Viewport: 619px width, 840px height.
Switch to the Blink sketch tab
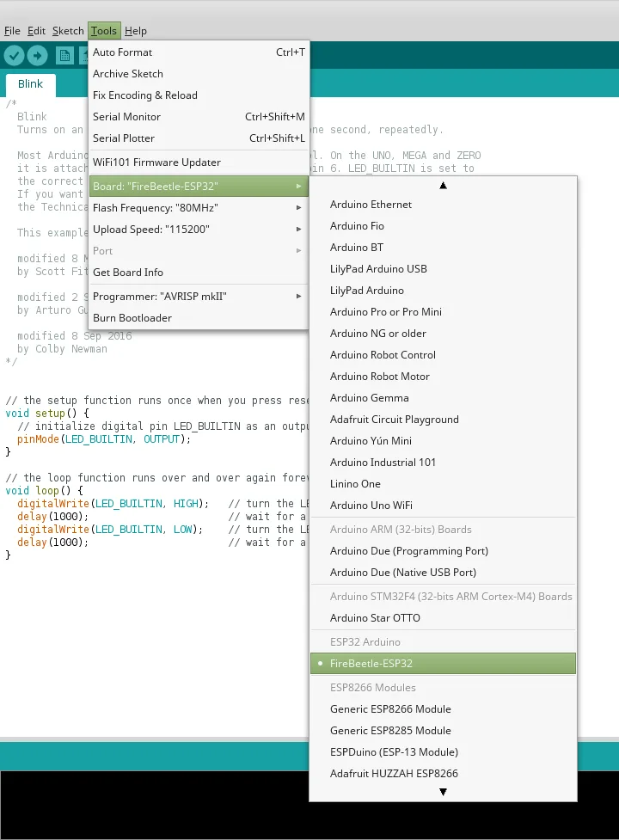coord(30,84)
